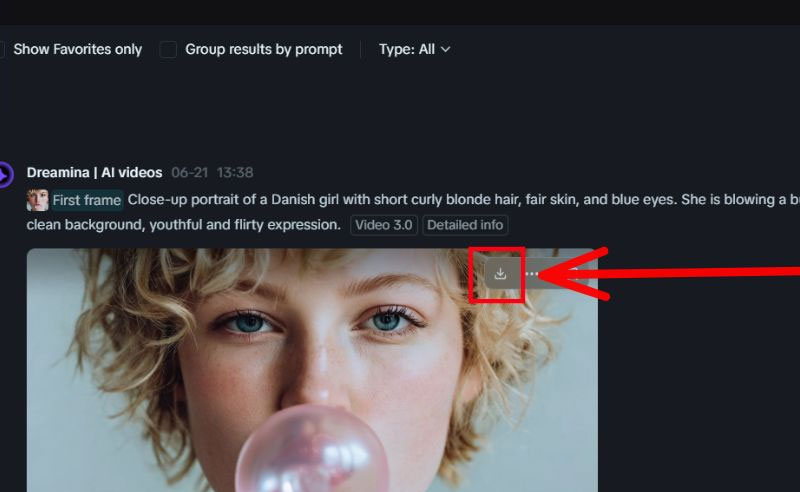Open the three-dot more options menu

point(532,274)
